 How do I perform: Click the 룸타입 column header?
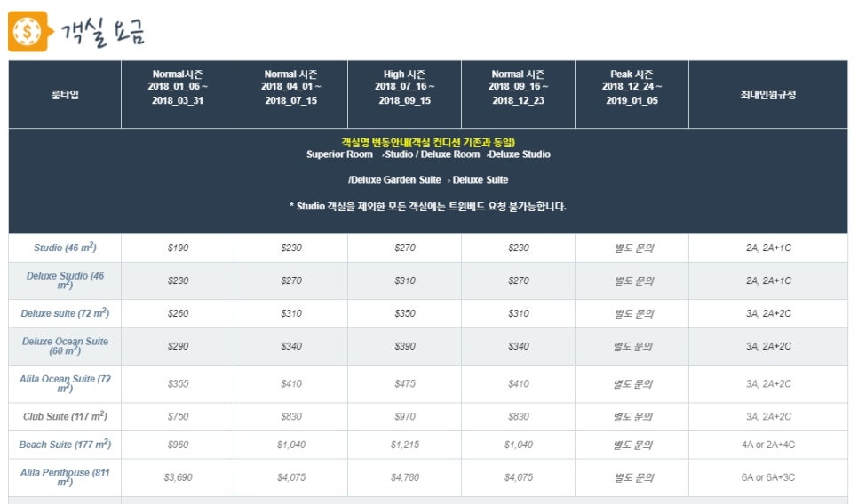click(x=65, y=95)
